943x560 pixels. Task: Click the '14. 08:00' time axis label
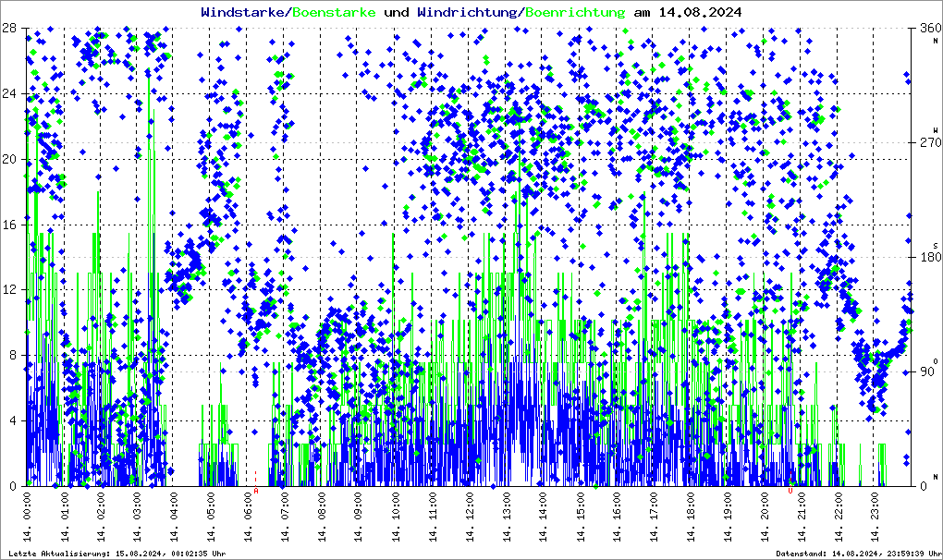(322, 517)
